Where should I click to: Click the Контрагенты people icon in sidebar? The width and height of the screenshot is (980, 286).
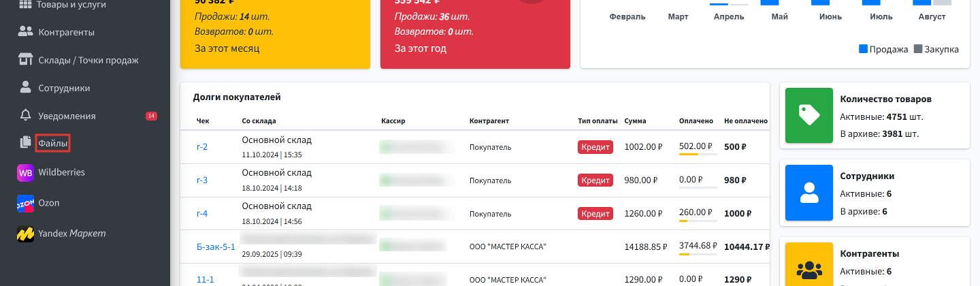26,31
